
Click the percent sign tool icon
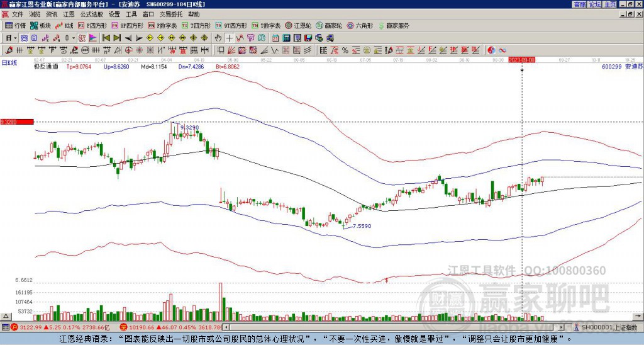coord(345,50)
